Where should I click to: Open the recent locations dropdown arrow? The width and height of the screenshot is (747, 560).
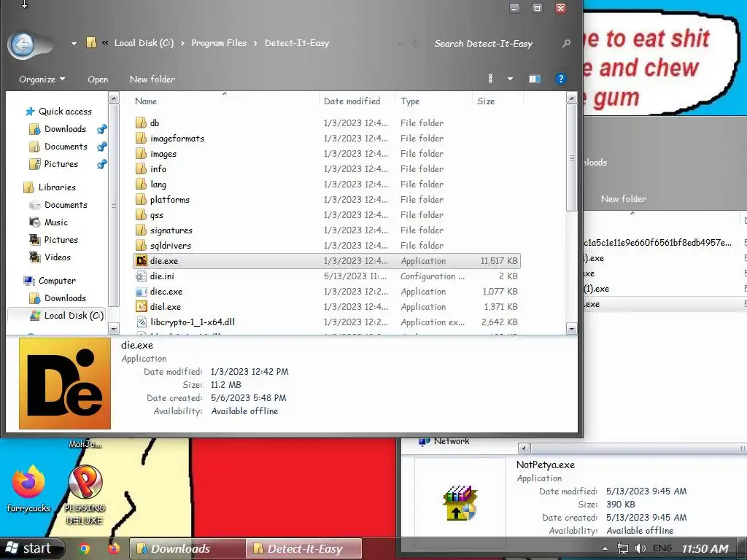[74, 43]
